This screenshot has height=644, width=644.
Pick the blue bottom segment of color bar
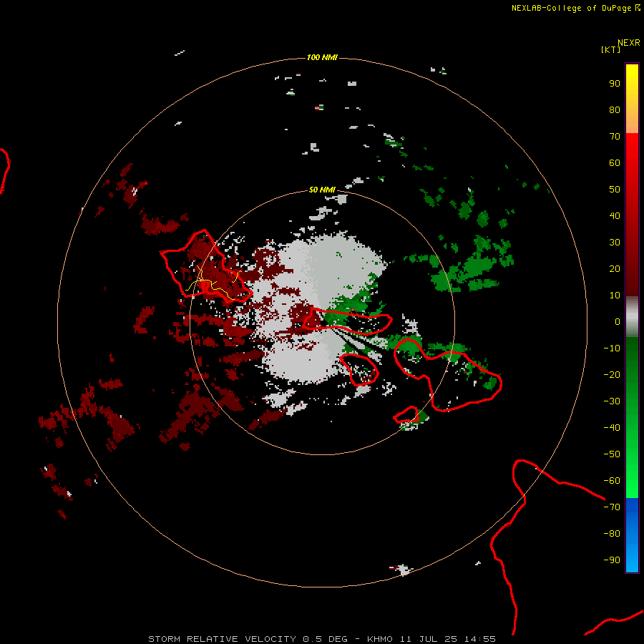click(632, 535)
